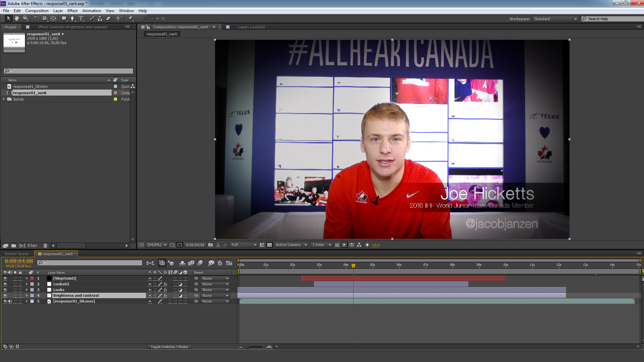Open the magnification 54,8% dropdown
The width and height of the screenshot is (644, 362).
coord(157,245)
